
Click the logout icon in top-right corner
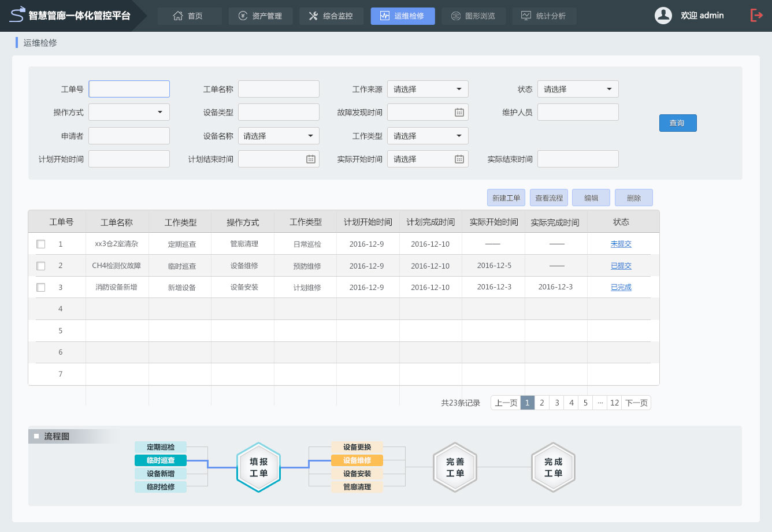point(756,16)
